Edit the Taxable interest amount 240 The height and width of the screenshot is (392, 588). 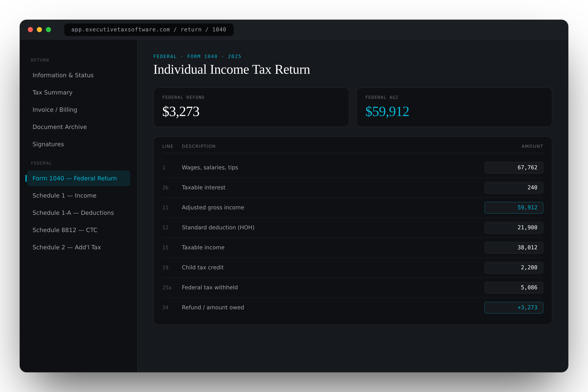pos(514,188)
